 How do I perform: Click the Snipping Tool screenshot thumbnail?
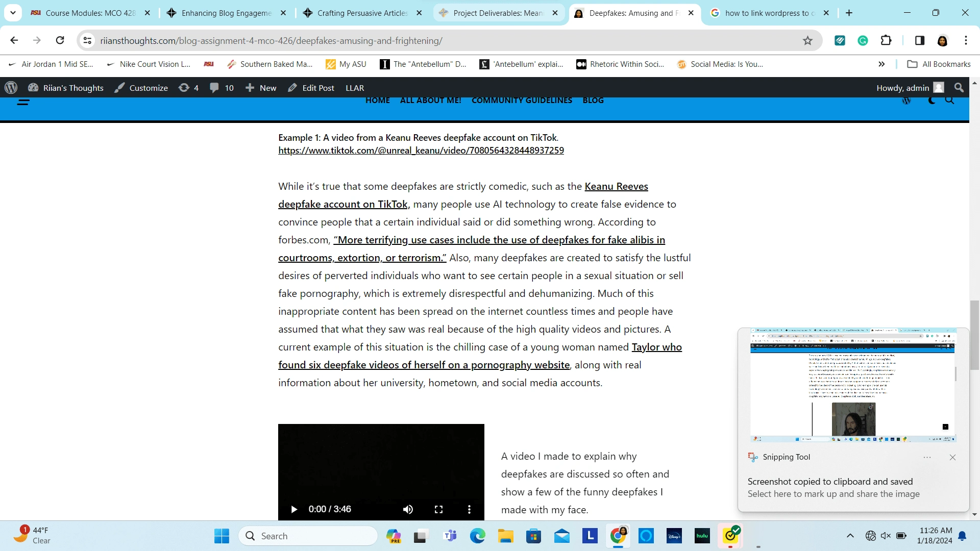click(852, 385)
